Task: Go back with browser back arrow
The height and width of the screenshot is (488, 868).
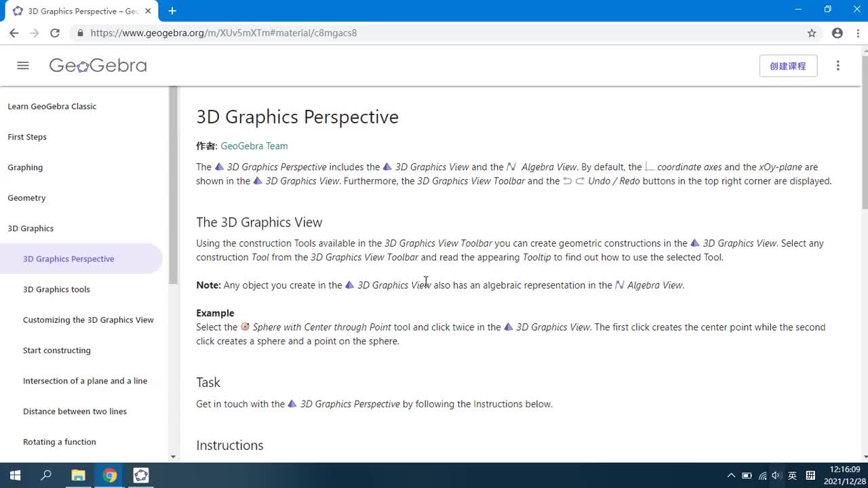Action: click(x=14, y=33)
